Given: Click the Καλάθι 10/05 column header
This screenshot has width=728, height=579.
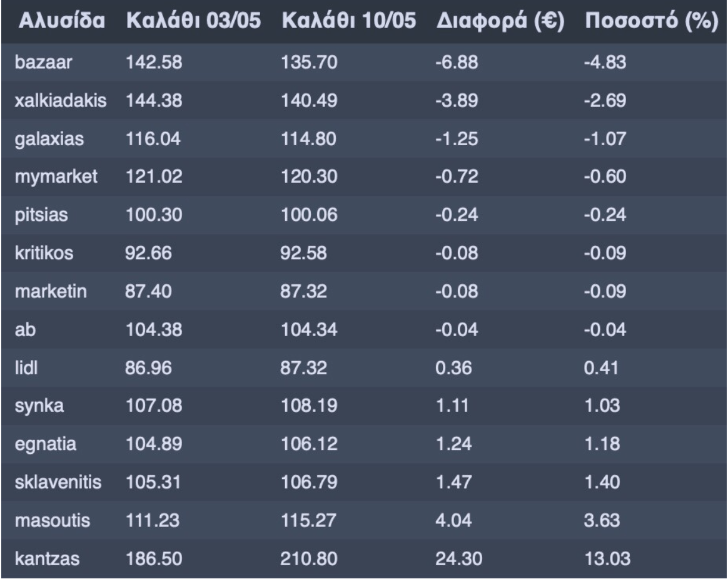Looking at the screenshot, I should tap(349, 21).
